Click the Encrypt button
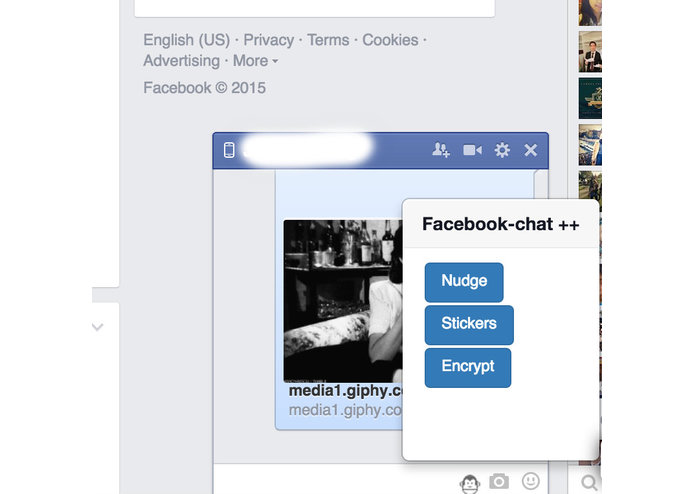This screenshot has height=494, width=695. [x=468, y=367]
